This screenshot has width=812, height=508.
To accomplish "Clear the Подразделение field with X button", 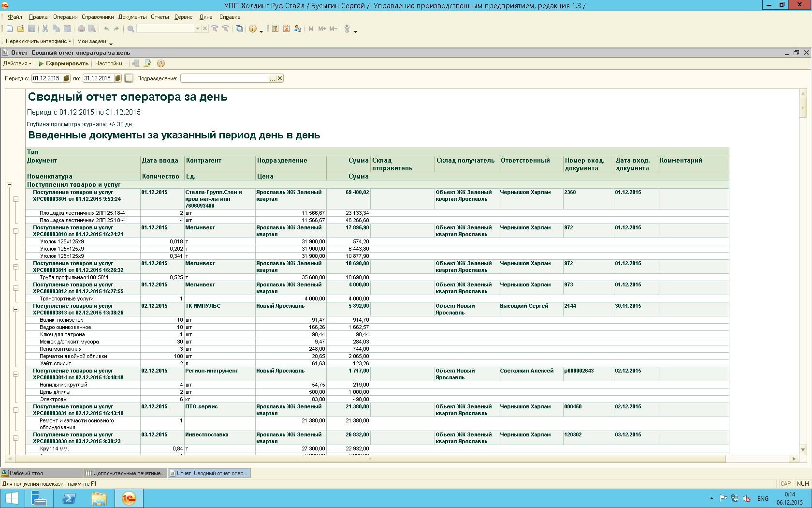I will (x=280, y=78).
